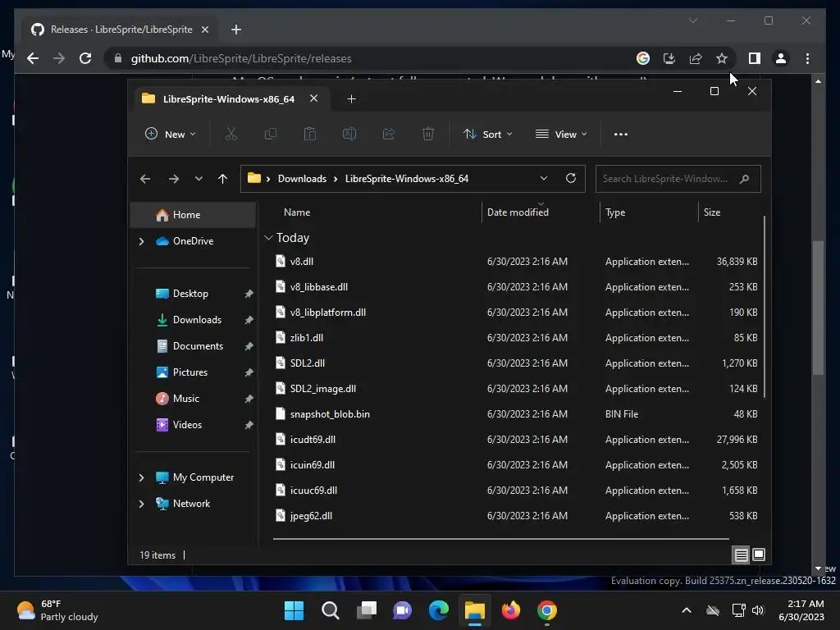The height and width of the screenshot is (630, 840).
Task: Open the Sort dropdown menu
Action: click(488, 134)
